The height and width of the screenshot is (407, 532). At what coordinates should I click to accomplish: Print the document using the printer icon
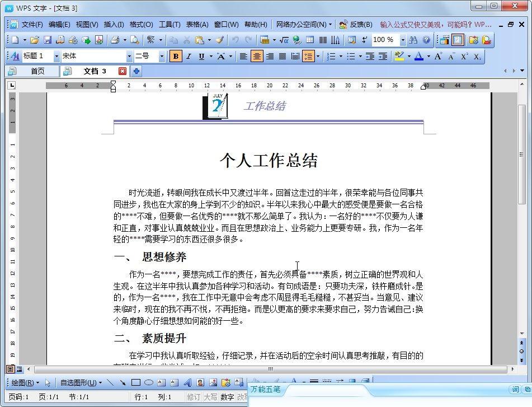click(x=115, y=40)
